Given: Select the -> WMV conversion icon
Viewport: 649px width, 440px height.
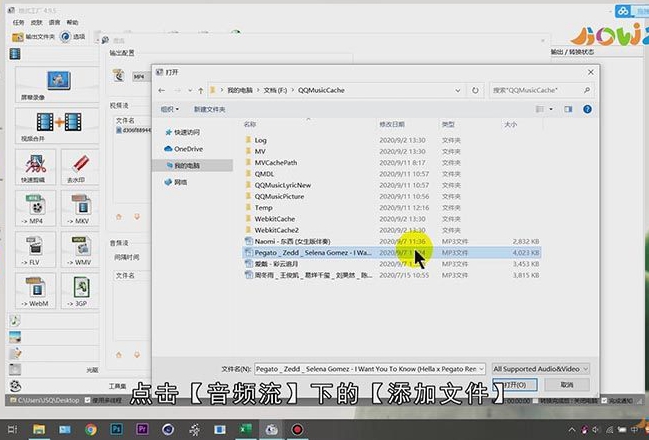Looking at the screenshot, I should coord(80,250).
